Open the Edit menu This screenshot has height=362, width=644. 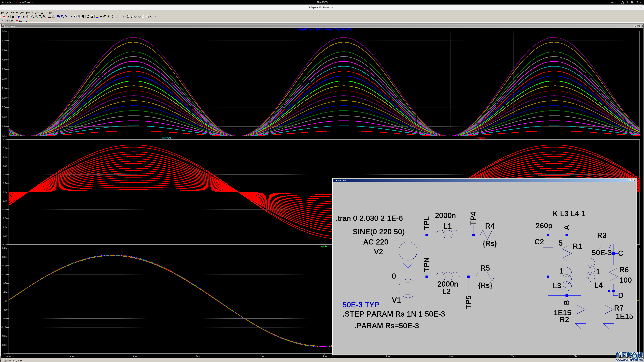pos(7,13)
